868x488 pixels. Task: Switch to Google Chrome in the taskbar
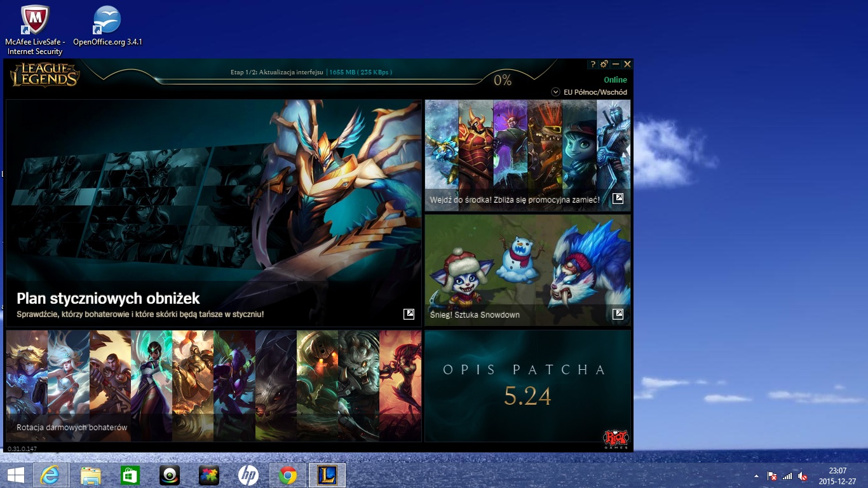(x=287, y=475)
